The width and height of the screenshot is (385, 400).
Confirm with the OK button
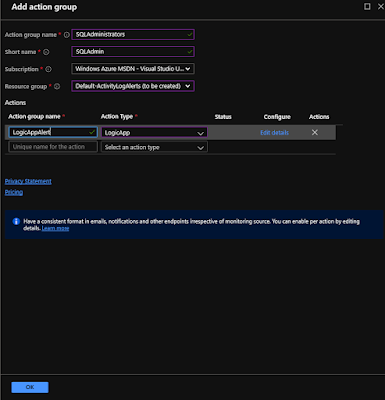point(30,387)
